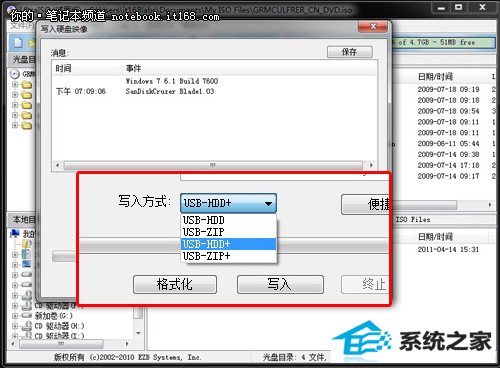This screenshot has width=500, height=368.
Task: Click the 新加卷 (G:) drive icon
Action: click(27, 315)
